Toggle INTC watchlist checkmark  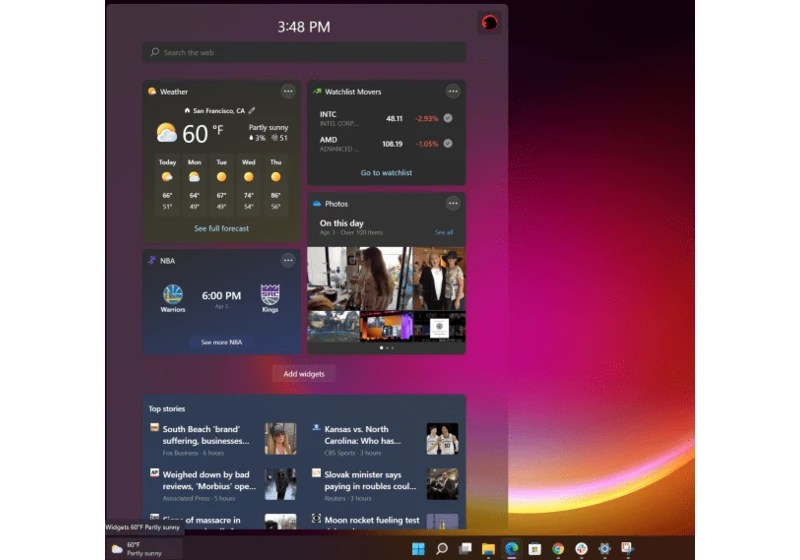[x=448, y=118]
